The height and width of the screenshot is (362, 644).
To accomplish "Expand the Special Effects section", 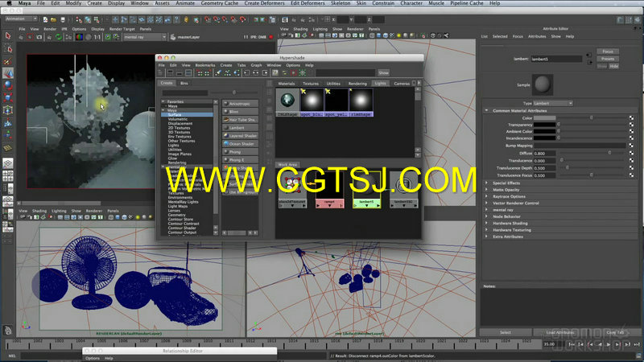I will [487, 183].
